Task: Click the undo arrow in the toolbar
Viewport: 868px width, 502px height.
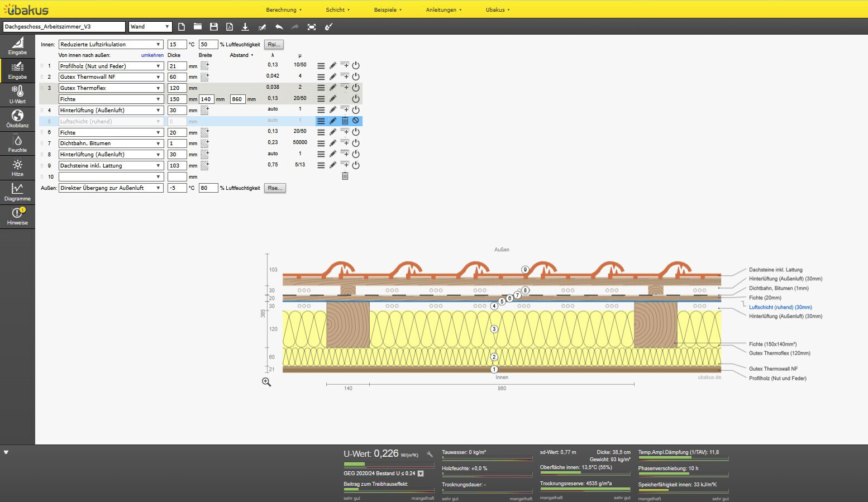Action: coord(279,27)
